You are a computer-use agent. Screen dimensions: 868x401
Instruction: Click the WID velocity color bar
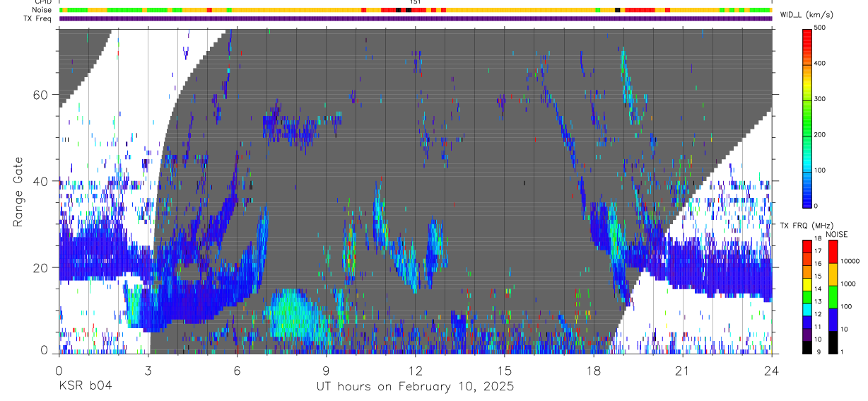tap(807, 117)
